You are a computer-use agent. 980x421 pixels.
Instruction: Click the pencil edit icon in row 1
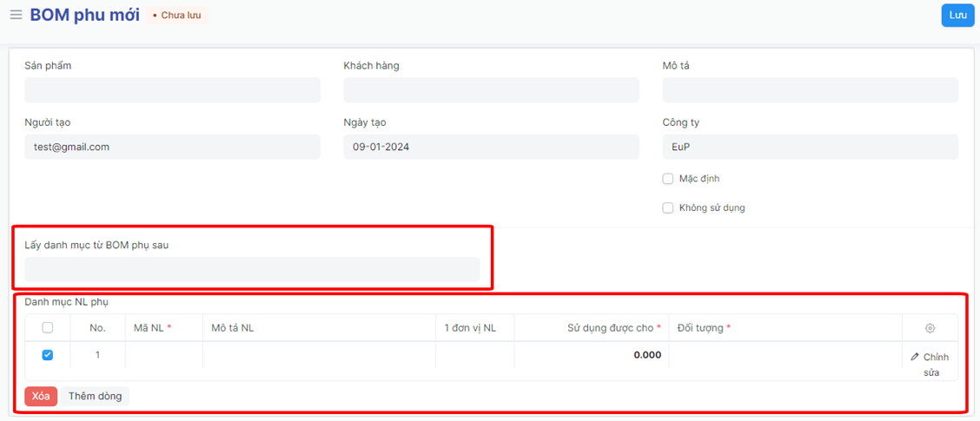click(x=915, y=357)
